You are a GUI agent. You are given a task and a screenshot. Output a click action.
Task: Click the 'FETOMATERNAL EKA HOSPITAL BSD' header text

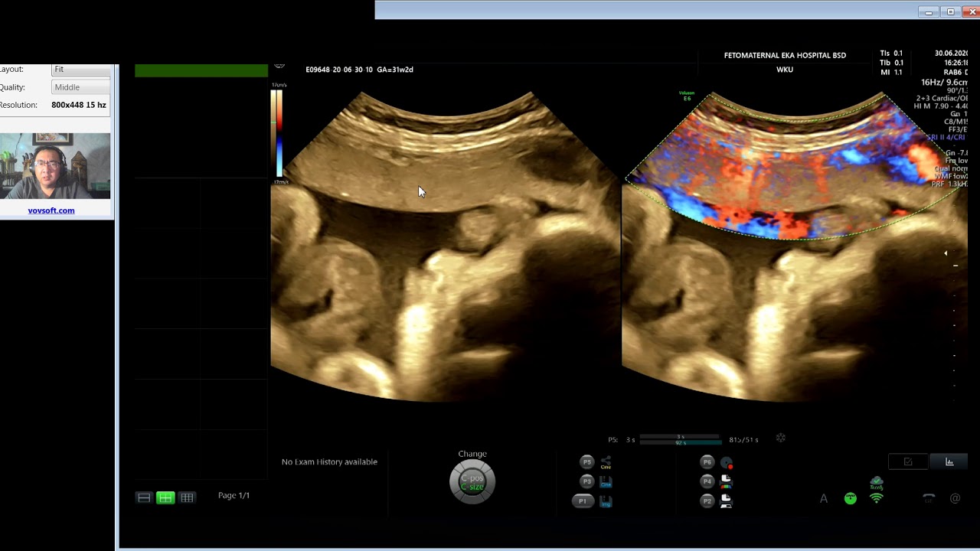point(785,55)
